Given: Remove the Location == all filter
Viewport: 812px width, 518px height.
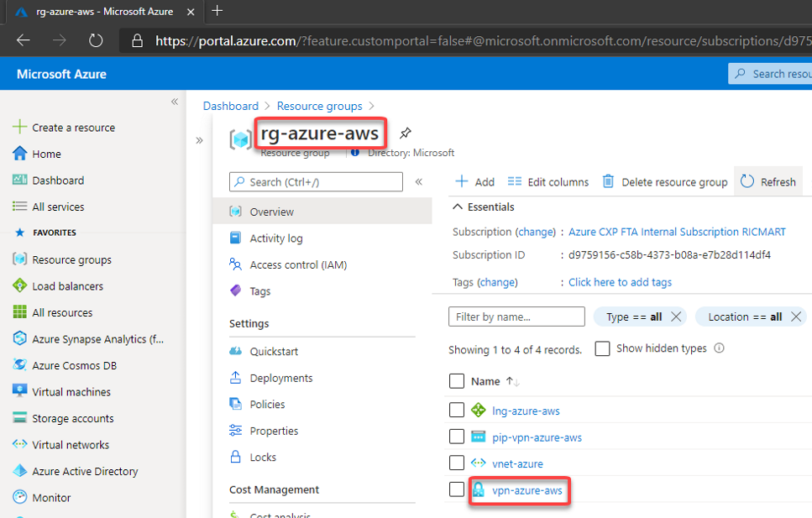Looking at the screenshot, I should coord(796,317).
